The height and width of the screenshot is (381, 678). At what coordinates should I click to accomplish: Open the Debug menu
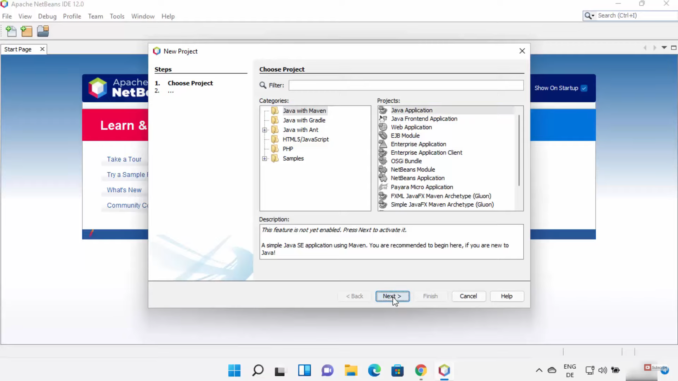point(47,16)
